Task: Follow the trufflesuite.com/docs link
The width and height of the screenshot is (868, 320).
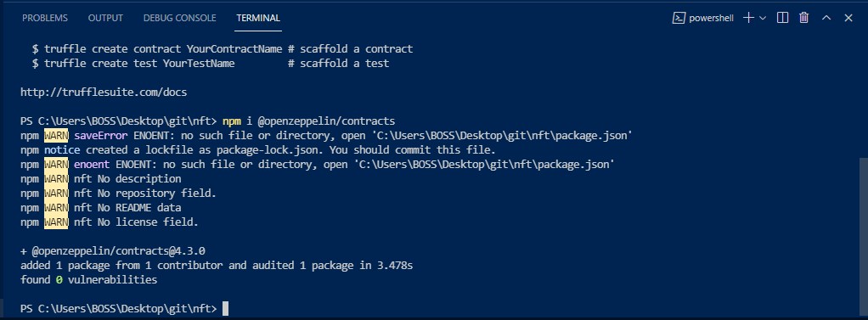Action: pos(104,93)
